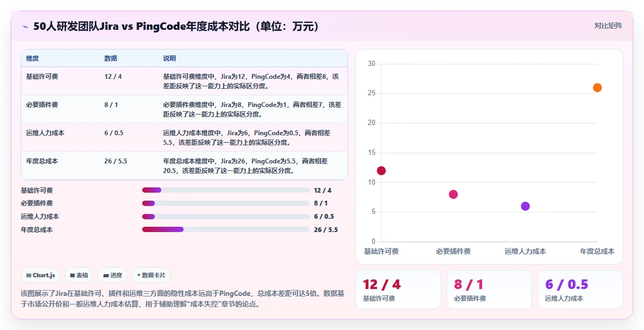The height and width of the screenshot is (330, 644).
Task: Click the 说明 column header
Action: pyautogui.click(x=169, y=59)
